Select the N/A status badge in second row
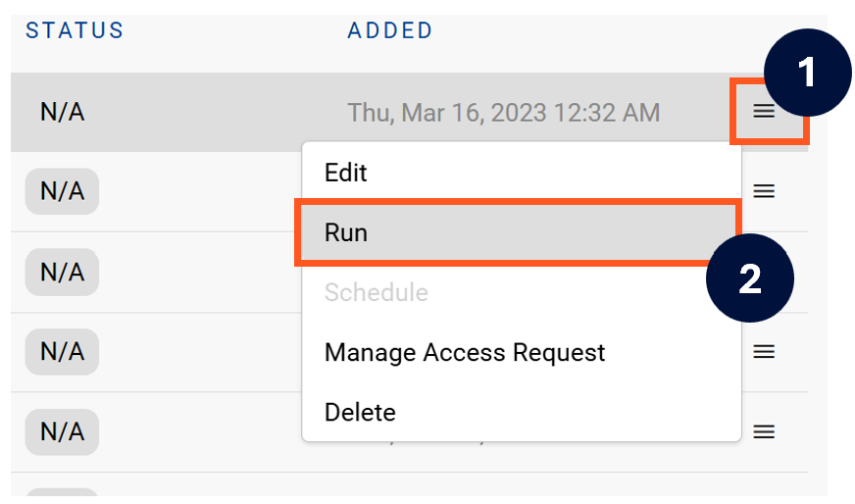 [62, 191]
